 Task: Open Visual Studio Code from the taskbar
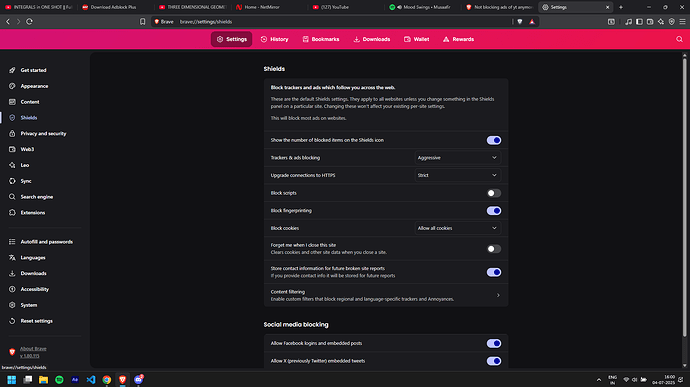(x=91, y=380)
